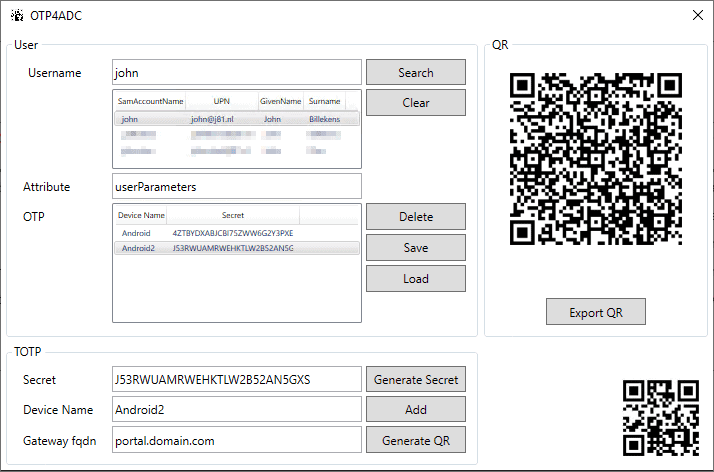Viewport: 714px width, 472px height.
Task: Click the Load button
Action: [x=416, y=279]
